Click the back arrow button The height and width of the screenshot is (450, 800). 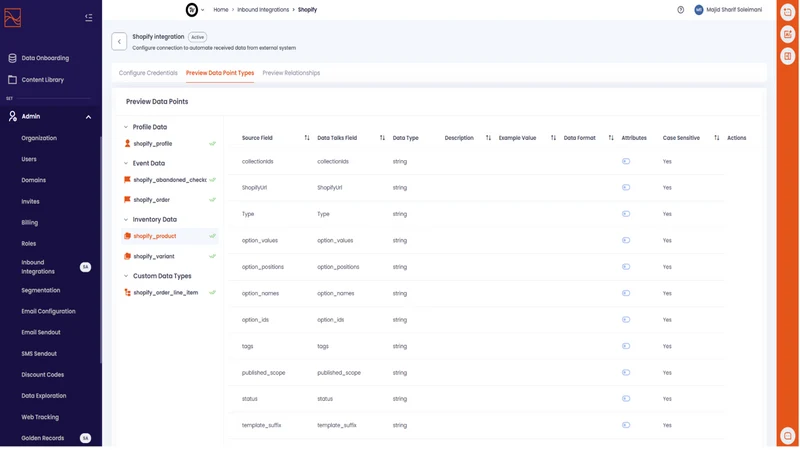pyautogui.click(x=119, y=42)
